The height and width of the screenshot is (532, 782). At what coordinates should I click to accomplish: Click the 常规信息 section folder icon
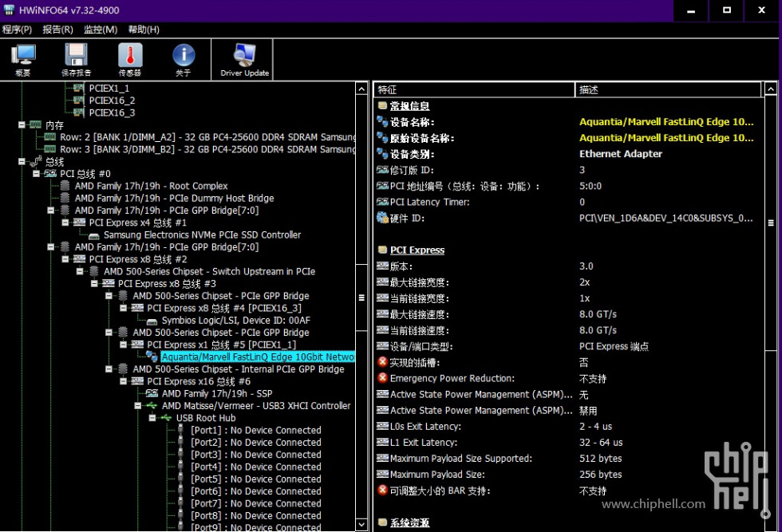382,106
